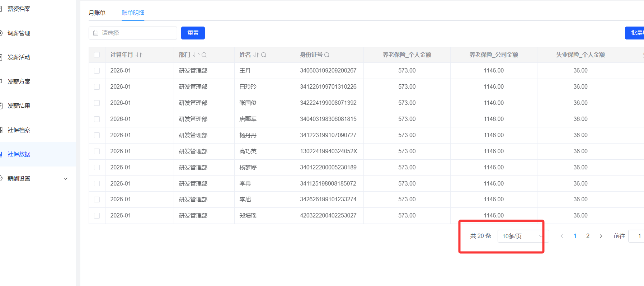Viewport: 644px width, 286px height.
Task: Click the 前往 page number input
Action: [636, 236]
